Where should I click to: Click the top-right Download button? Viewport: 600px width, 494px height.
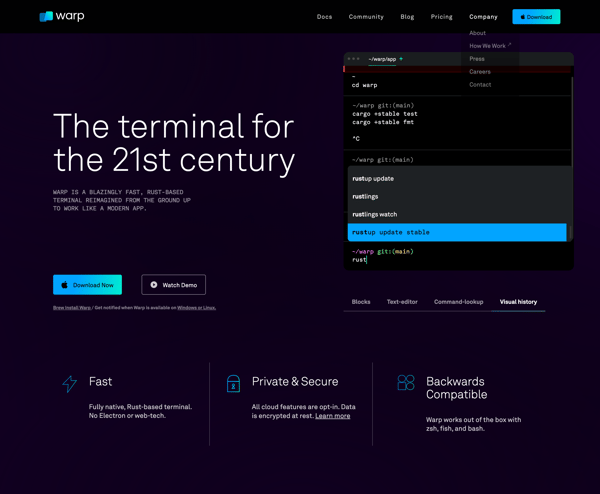(x=536, y=17)
